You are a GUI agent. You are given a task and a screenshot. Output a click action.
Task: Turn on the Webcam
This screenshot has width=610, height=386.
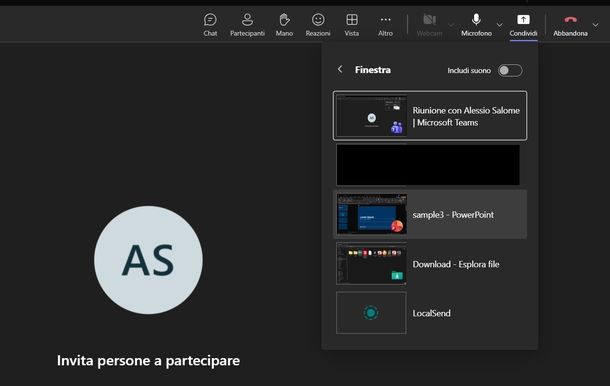[429, 25]
